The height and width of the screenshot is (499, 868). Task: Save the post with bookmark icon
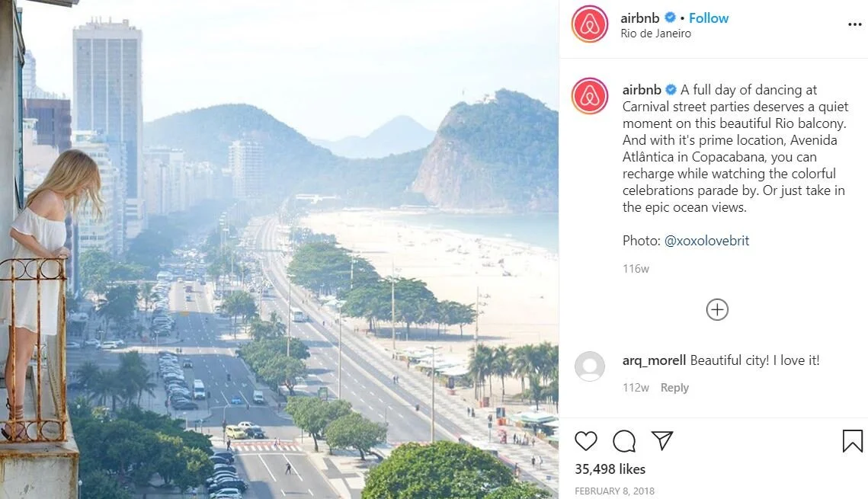(x=853, y=441)
